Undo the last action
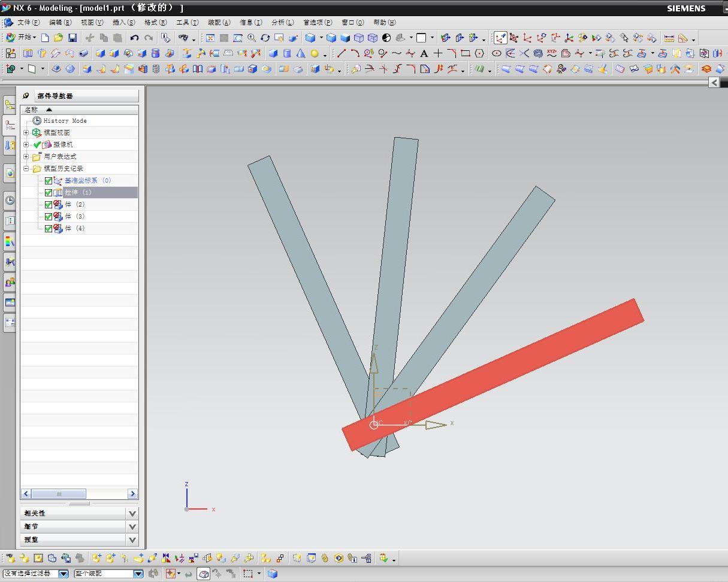Image resolution: width=728 pixels, height=582 pixels. (135, 38)
